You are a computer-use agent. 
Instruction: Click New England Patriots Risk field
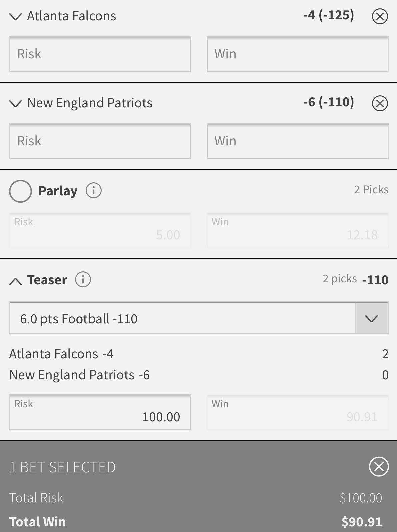point(100,141)
